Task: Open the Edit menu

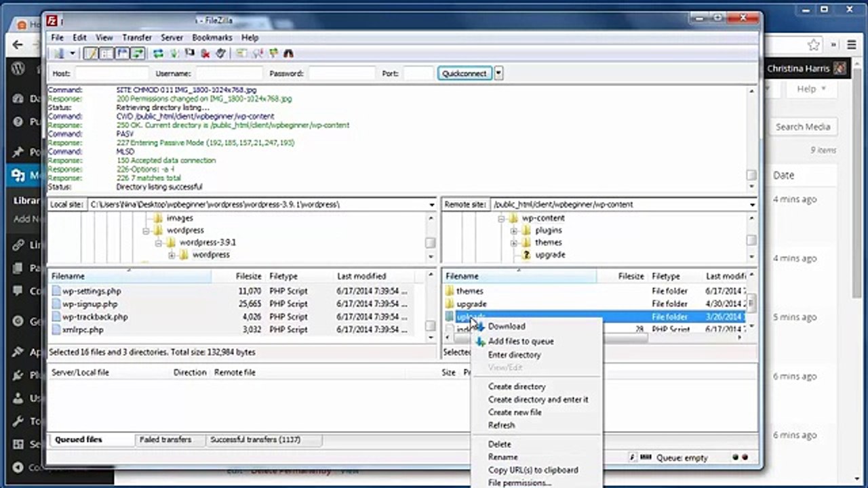Action: click(79, 38)
